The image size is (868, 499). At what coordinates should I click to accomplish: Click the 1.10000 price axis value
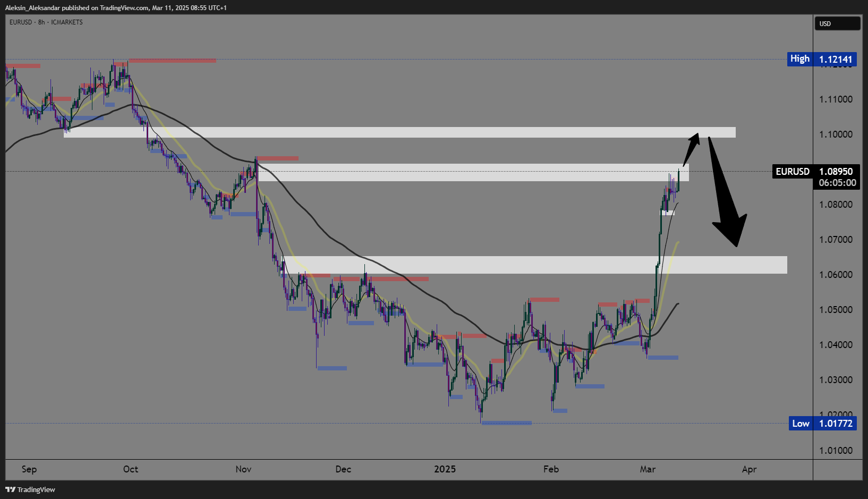(836, 134)
